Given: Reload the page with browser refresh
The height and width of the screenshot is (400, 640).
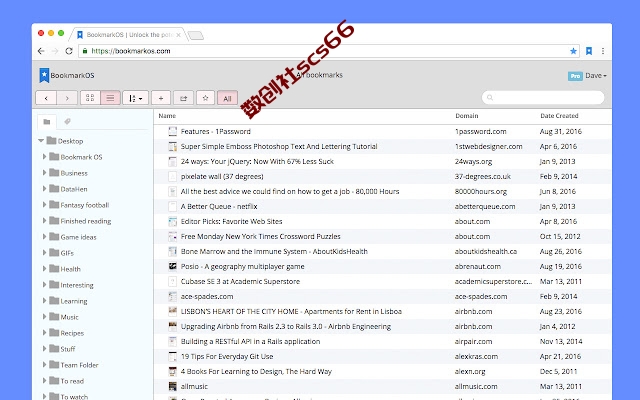Looking at the screenshot, I should [x=69, y=51].
